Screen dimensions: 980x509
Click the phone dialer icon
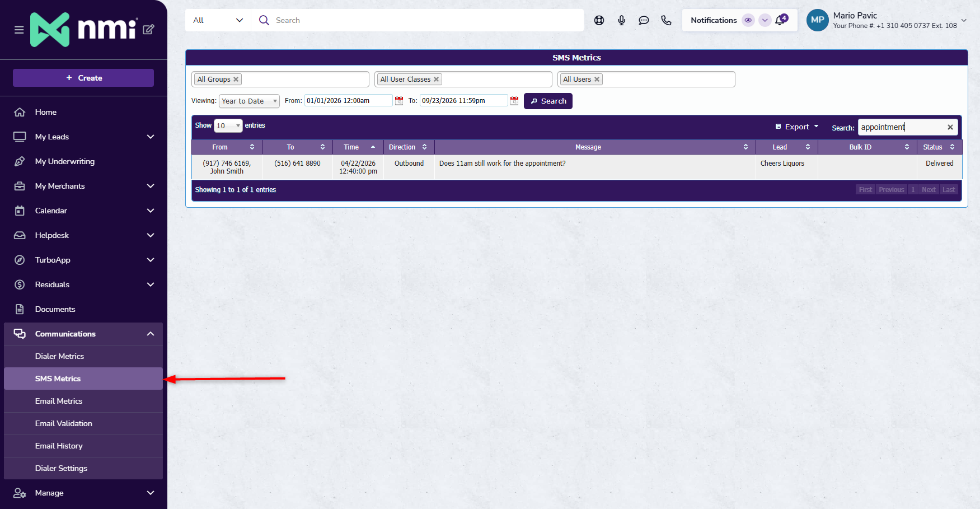666,20
